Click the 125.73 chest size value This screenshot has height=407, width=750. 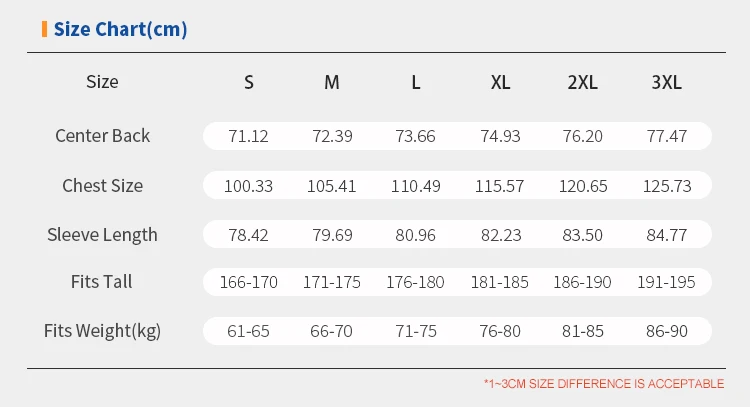coord(666,186)
